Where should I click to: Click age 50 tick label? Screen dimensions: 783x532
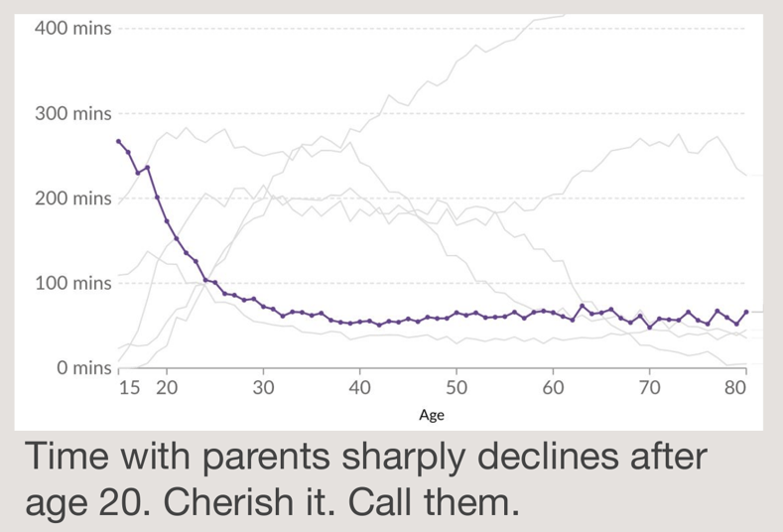(x=456, y=388)
